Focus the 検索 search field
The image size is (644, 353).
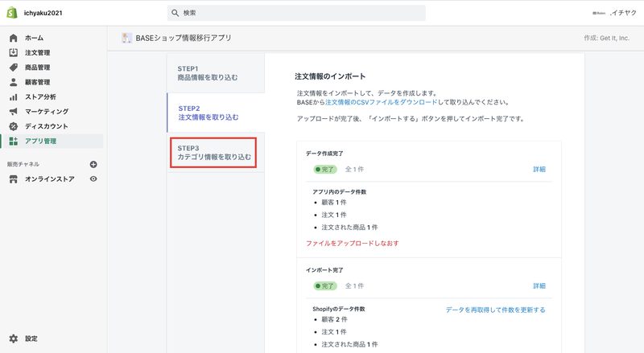tap(296, 13)
